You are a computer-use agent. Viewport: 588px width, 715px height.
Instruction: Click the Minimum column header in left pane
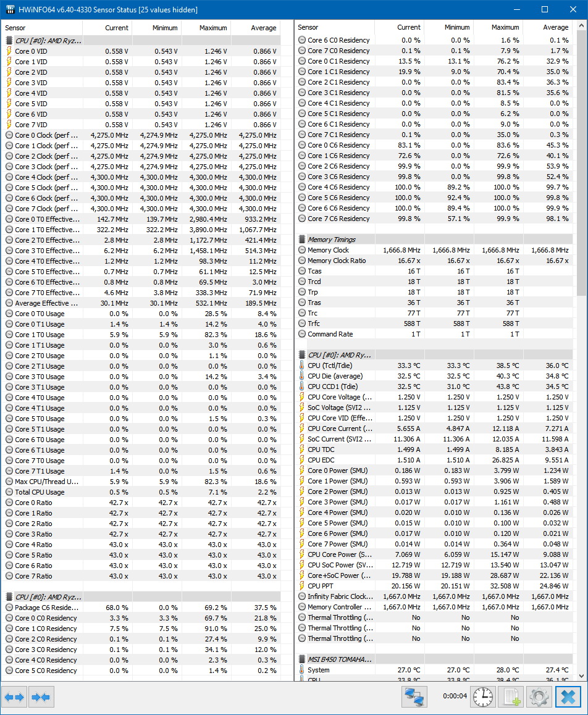pyautogui.click(x=157, y=28)
